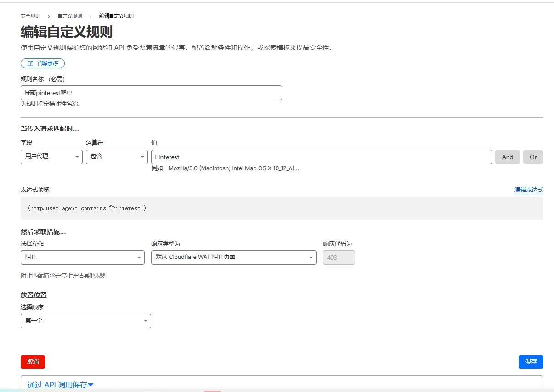Go to 安全规则 in the breadcrumb
554x392 pixels.
coord(30,16)
